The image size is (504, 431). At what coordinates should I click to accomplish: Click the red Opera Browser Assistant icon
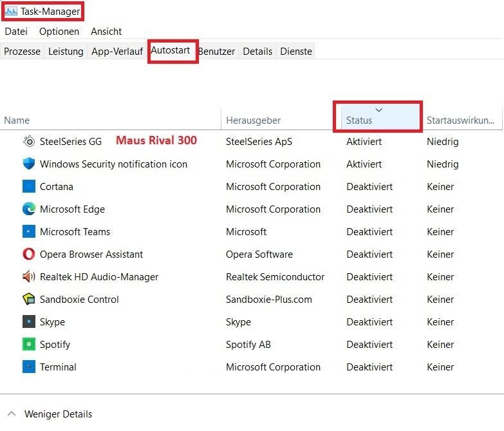(29, 254)
